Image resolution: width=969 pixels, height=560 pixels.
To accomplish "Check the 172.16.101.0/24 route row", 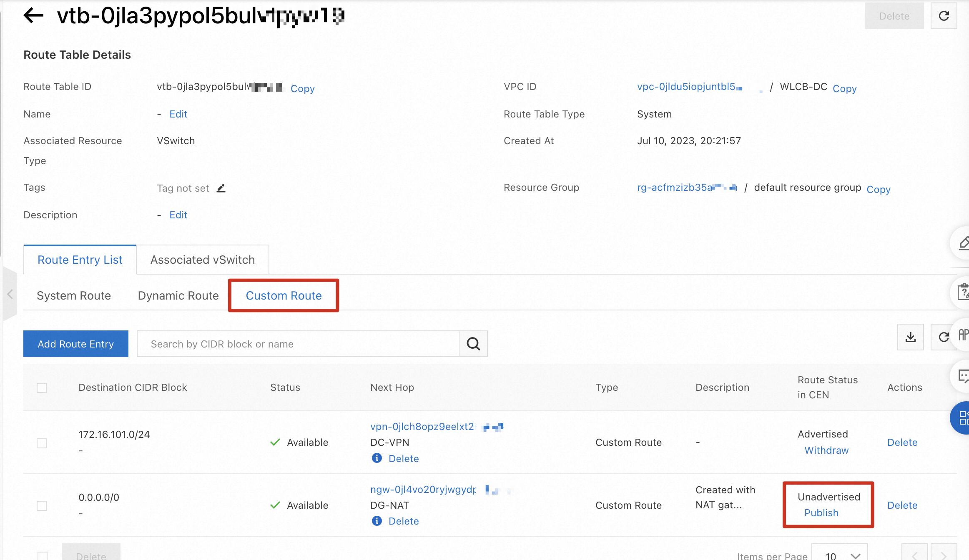I will click(x=42, y=442).
